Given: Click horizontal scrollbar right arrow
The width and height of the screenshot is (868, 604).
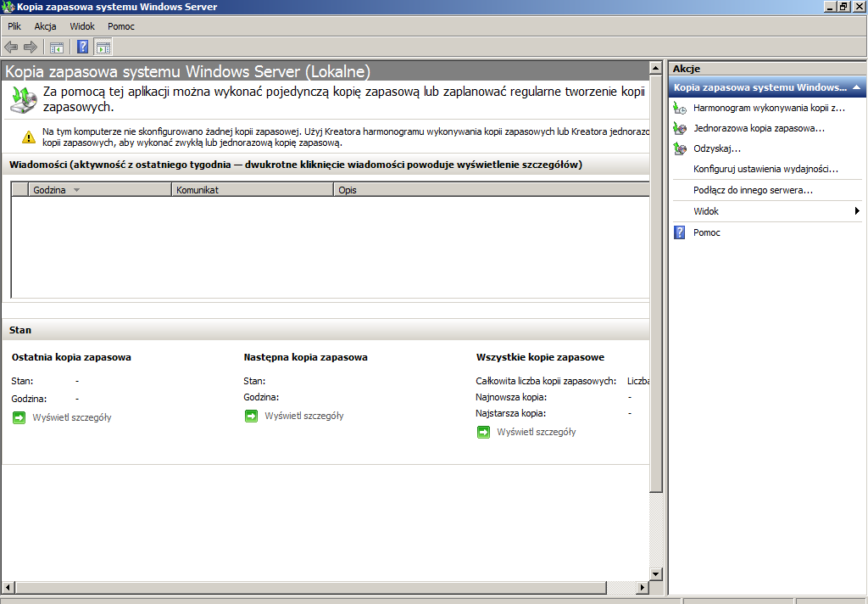Looking at the screenshot, I should (643, 587).
